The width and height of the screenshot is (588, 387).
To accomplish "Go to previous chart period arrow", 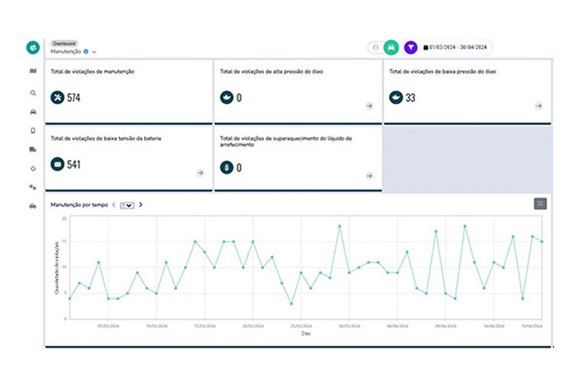I will coord(114,205).
